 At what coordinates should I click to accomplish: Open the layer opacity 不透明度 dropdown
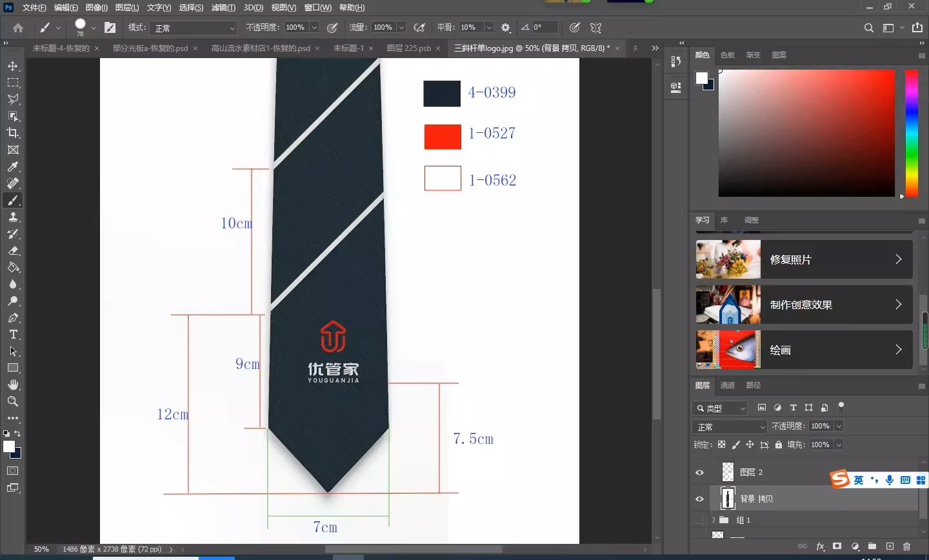coord(839,426)
